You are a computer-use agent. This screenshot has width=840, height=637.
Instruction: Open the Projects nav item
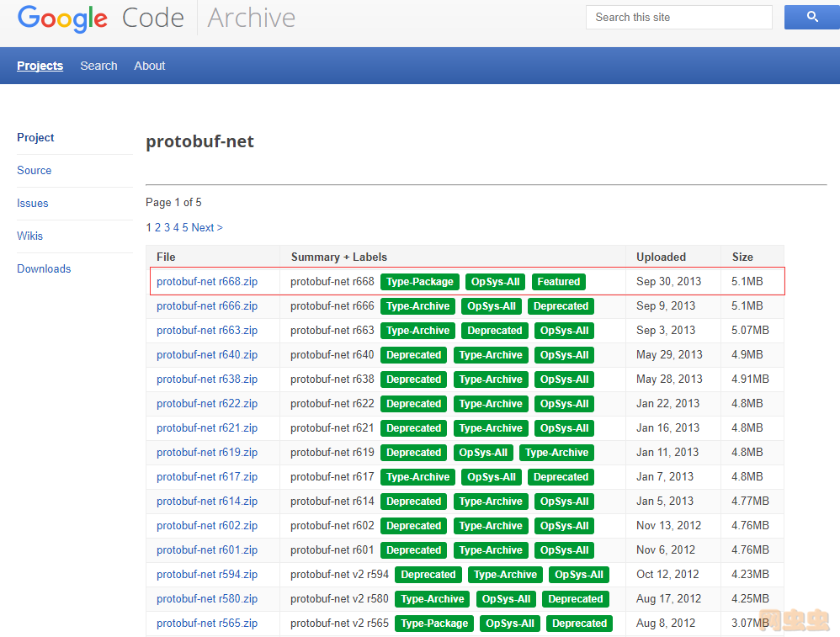point(40,66)
